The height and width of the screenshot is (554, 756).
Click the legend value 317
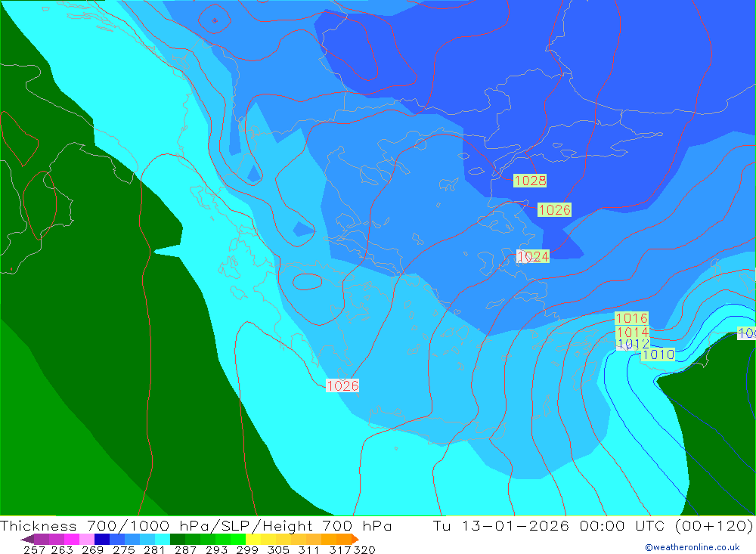pyautogui.click(x=339, y=549)
